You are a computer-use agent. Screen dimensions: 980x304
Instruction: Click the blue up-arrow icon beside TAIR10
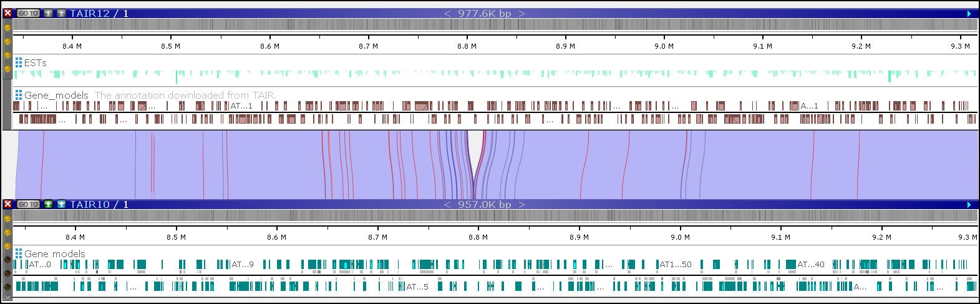[x=61, y=204]
